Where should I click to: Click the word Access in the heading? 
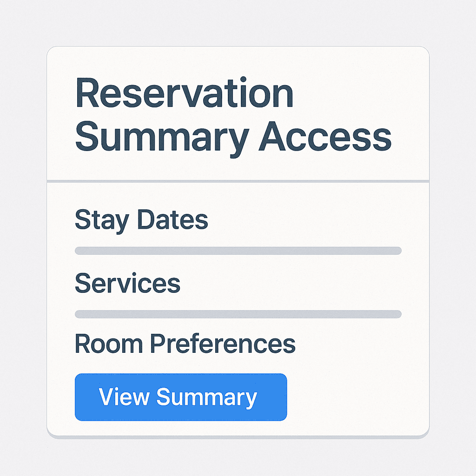(x=325, y=137)
